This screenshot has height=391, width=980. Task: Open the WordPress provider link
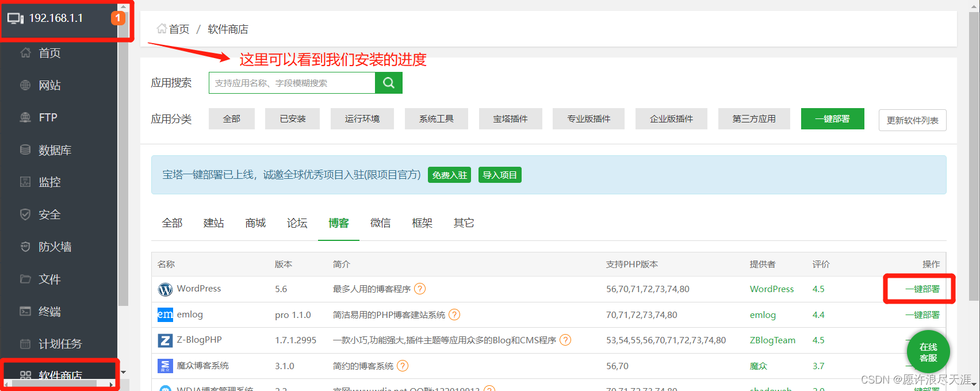(x=772, y=289)
